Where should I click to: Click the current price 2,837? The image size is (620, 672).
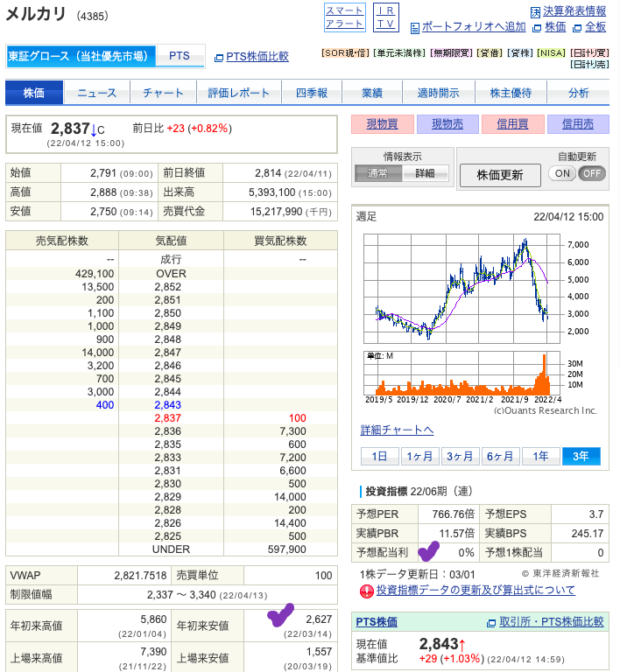click(70, 129)
